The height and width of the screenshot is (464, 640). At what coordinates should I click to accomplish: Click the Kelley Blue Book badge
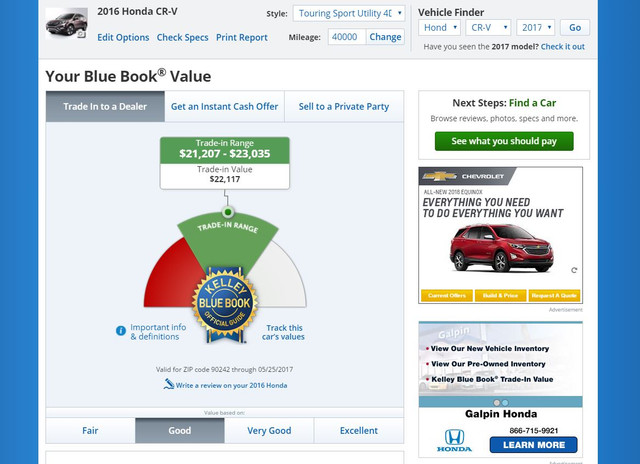[x=224, y=304]
